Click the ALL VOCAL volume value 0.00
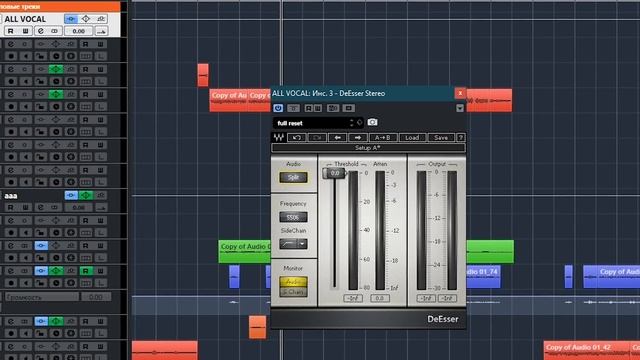Image resolution: width=640 pixels, height=360 pixels. 78,31
